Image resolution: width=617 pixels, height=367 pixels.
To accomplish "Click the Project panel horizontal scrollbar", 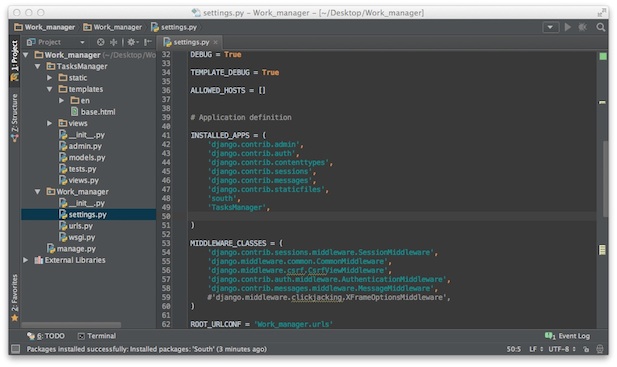I will pyautogui.click(x=71, y=325).
